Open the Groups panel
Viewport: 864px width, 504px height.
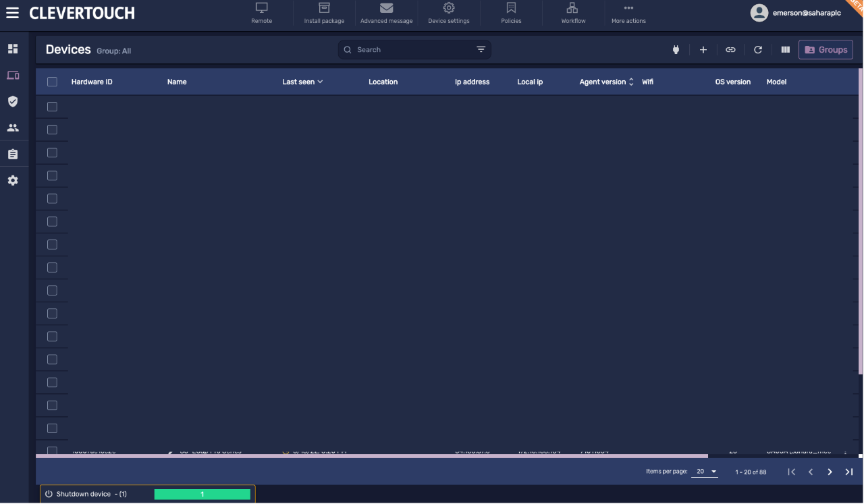pyautogui.click(x=826, y=49)
